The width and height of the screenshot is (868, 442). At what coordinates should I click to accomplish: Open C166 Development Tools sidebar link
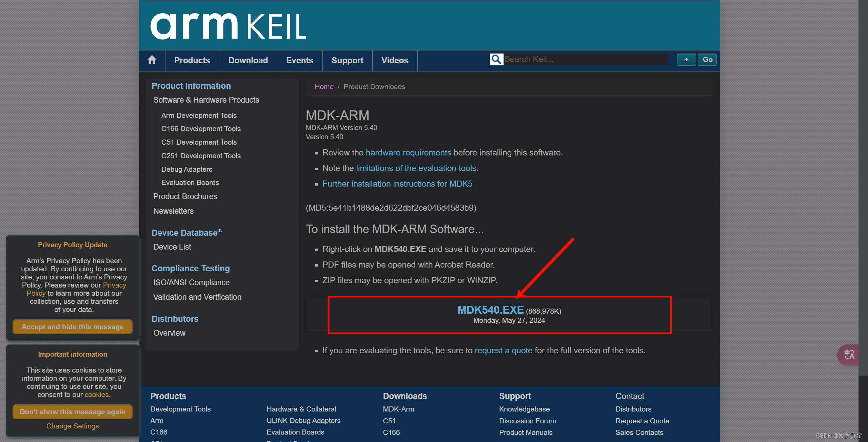201,129
